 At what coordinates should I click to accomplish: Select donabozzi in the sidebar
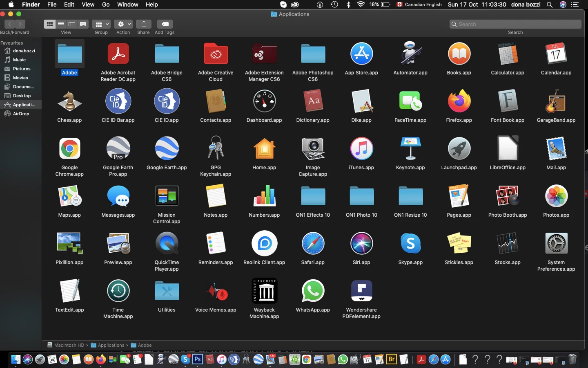[21, 51]
